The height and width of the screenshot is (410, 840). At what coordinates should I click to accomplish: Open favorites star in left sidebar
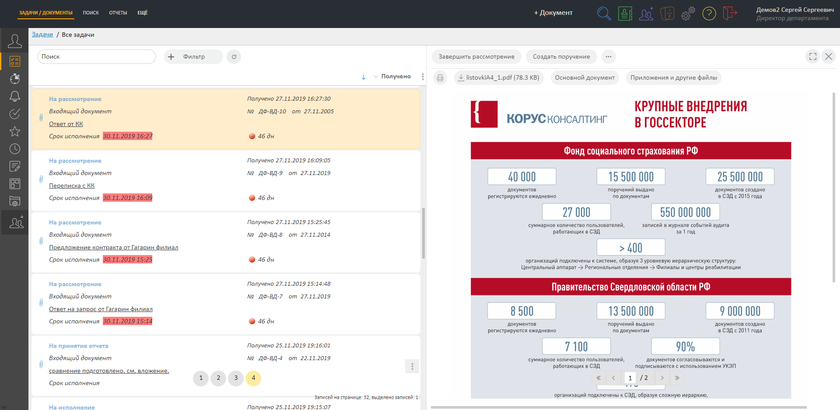click(14, 131)
